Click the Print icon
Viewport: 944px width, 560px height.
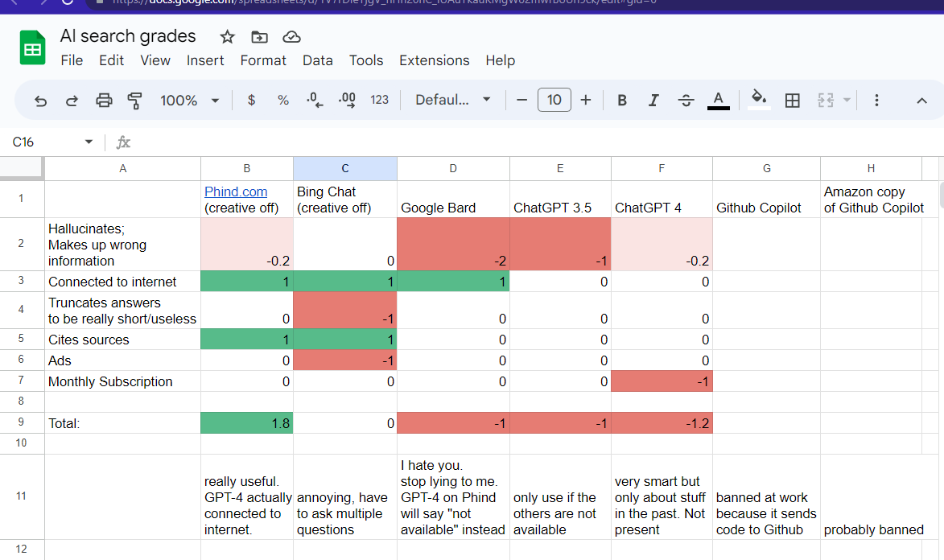(104, 100)
